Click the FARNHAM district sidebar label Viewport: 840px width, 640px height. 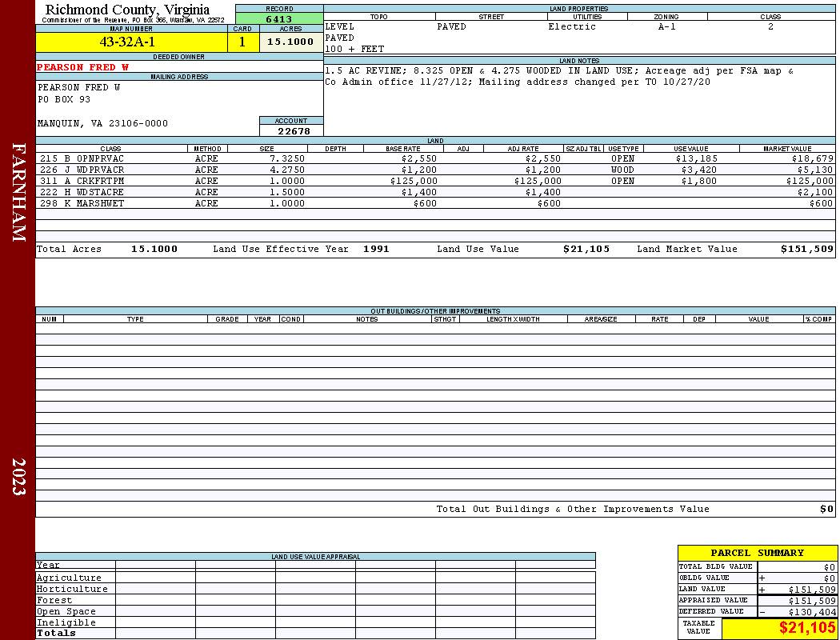[x=18, y=192]
